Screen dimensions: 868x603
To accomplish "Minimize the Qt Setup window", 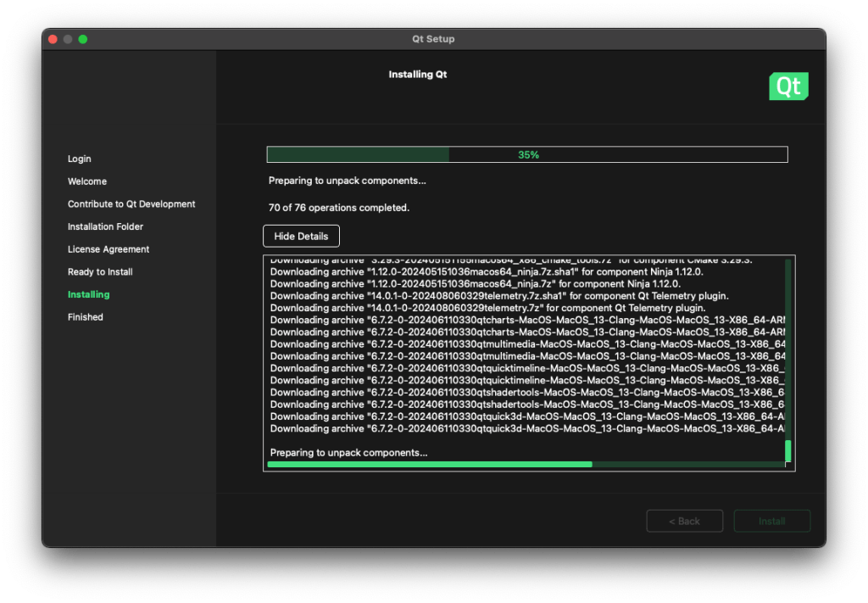I will [68, 39].
